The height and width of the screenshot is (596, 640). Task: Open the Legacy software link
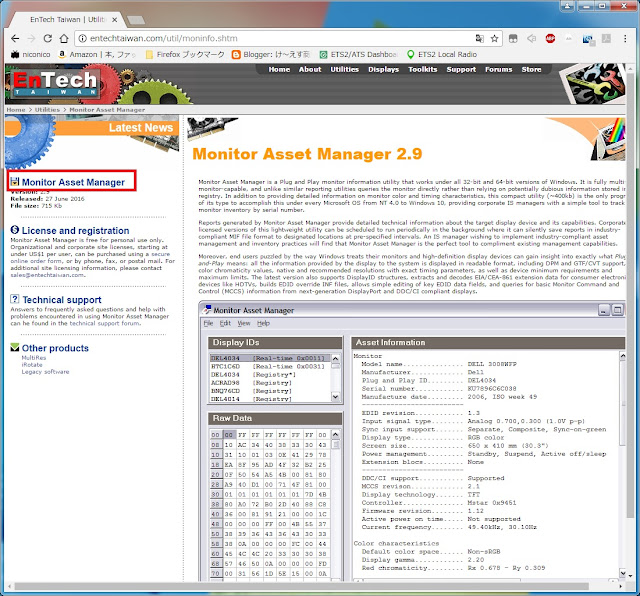tap(45, 372)
